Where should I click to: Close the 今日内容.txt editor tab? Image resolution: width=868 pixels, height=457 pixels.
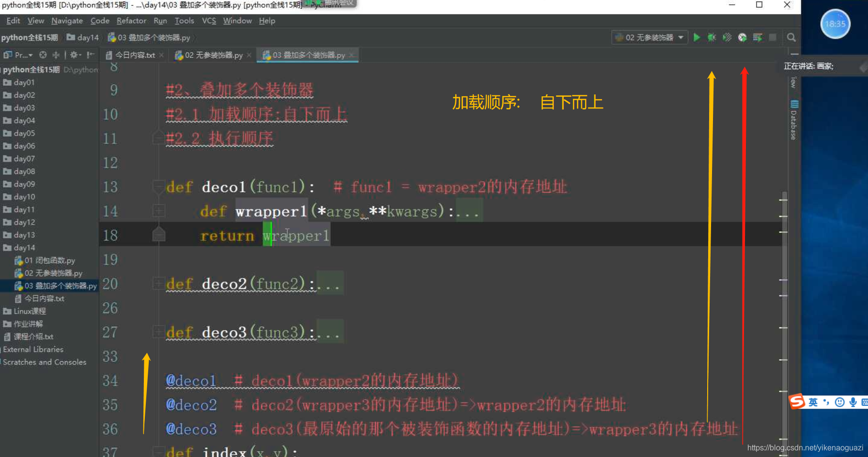(161, 55)
